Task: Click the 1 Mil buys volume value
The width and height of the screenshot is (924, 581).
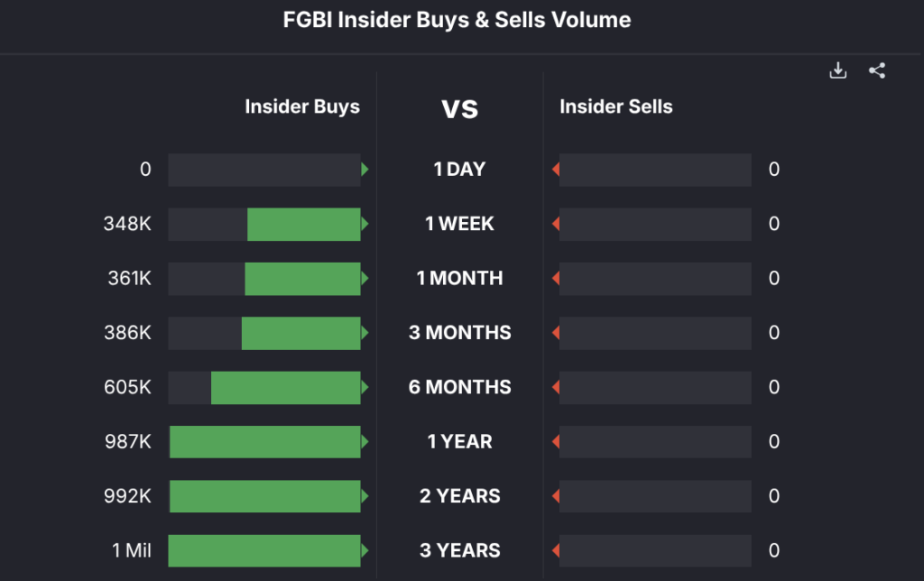Action: tap(132, 550)
